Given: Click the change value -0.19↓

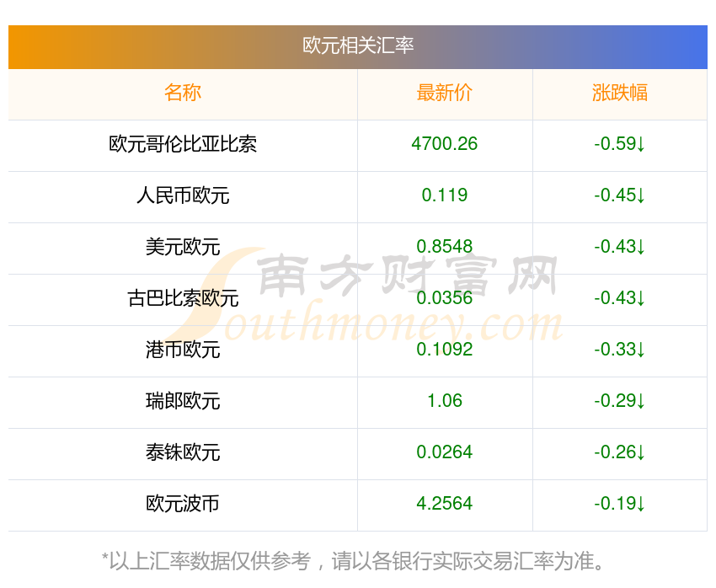Looking at the screenshot, I should tap(620, 504).
